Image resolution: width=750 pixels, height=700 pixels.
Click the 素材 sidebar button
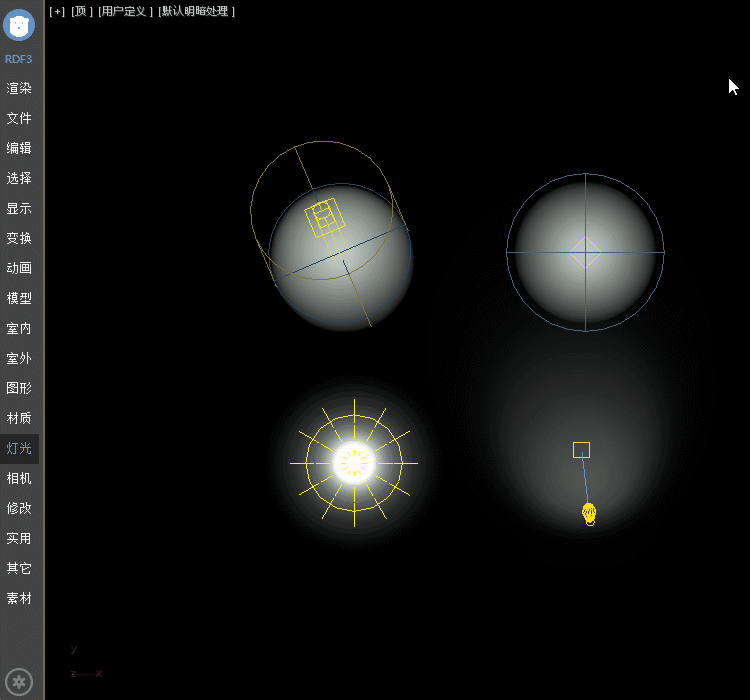pos(19,598)
